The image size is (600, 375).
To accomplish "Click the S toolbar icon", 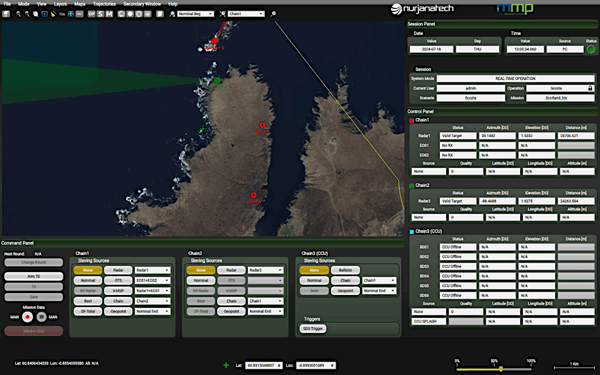I will pyautogui.click(x=100, y=14).
